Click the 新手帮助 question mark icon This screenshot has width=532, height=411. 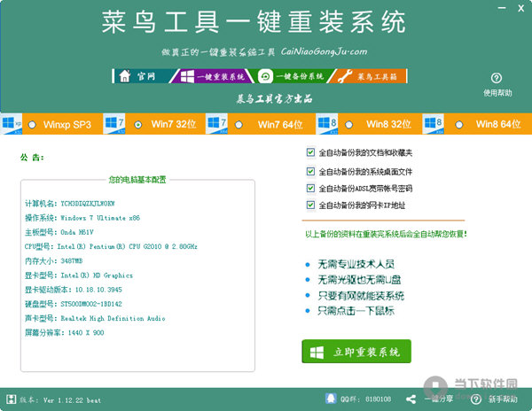476,399
